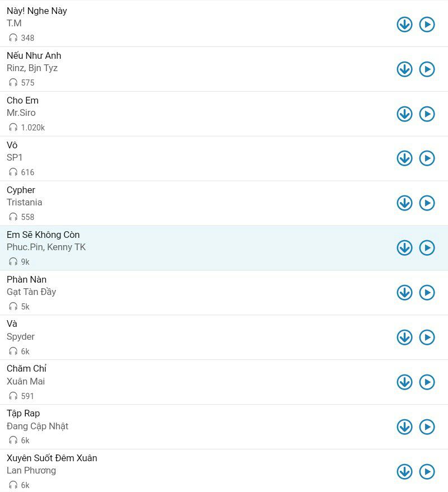The image size is (448, 492).
Task: Play the song Nếu Như Anh
Action: 427,69
